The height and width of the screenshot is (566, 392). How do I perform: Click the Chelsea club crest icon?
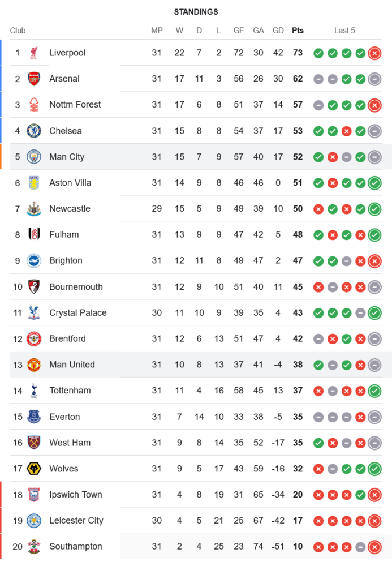click(x=34, y=131)
